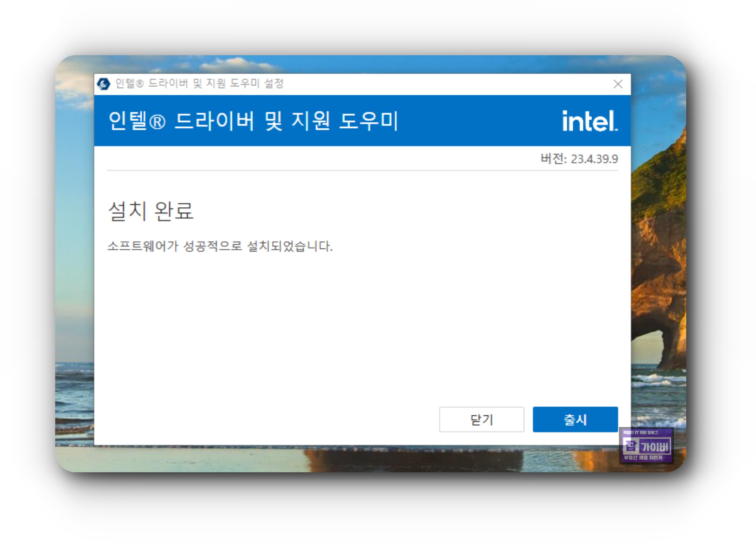Close the installer with the X button
756x542 pixels.
(x=617, y=84)
